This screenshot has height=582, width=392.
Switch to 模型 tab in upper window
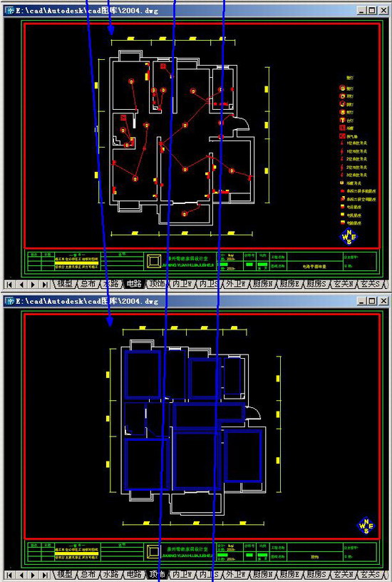65,285
